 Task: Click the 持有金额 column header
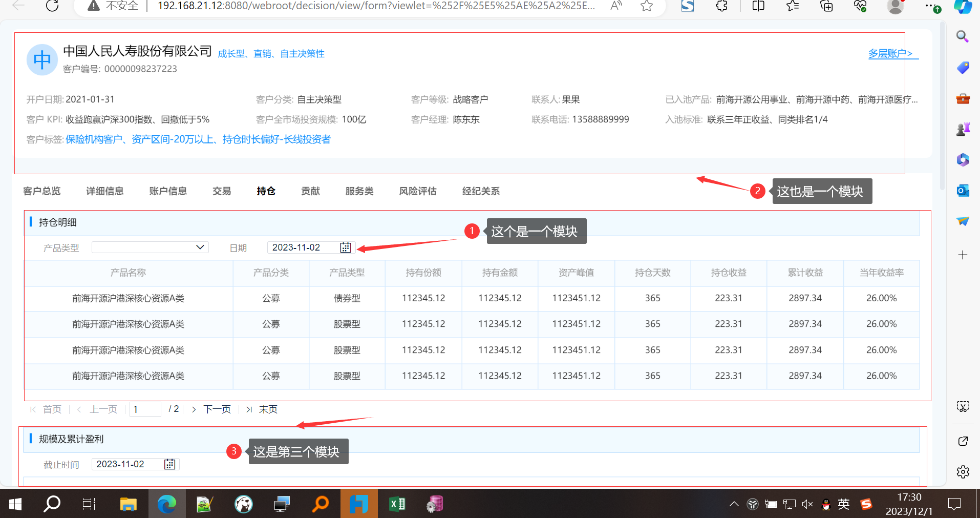[500, 273]
